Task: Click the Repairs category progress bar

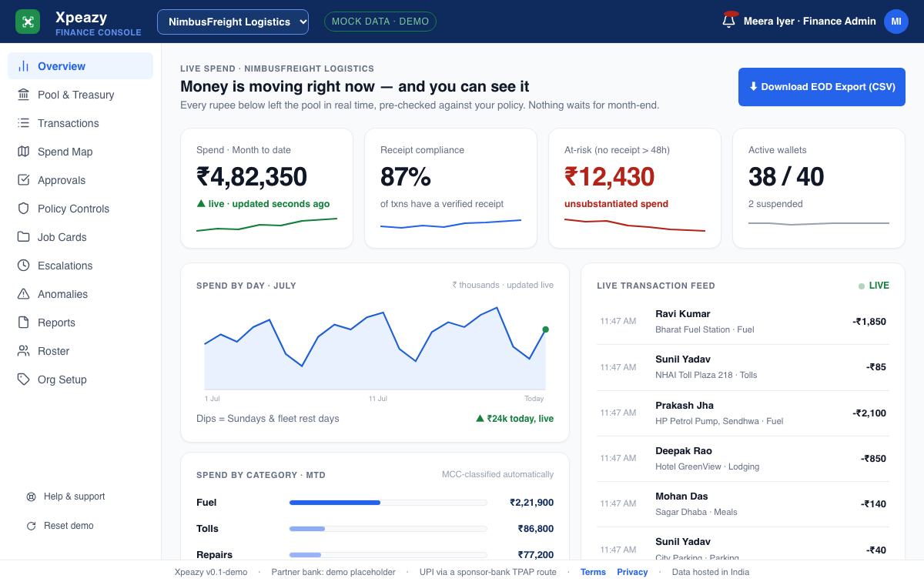Action: coord(388,555)
